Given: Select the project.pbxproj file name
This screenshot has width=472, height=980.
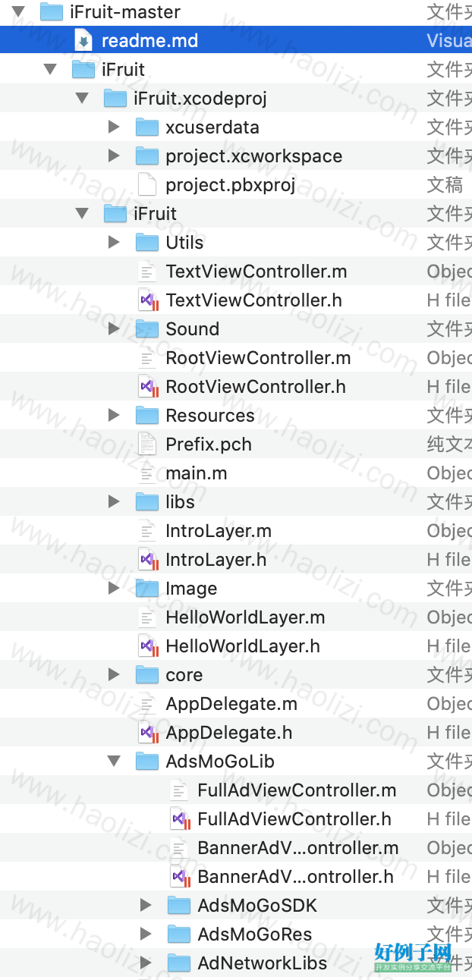Looking at the screenshot, I should 231,185.
